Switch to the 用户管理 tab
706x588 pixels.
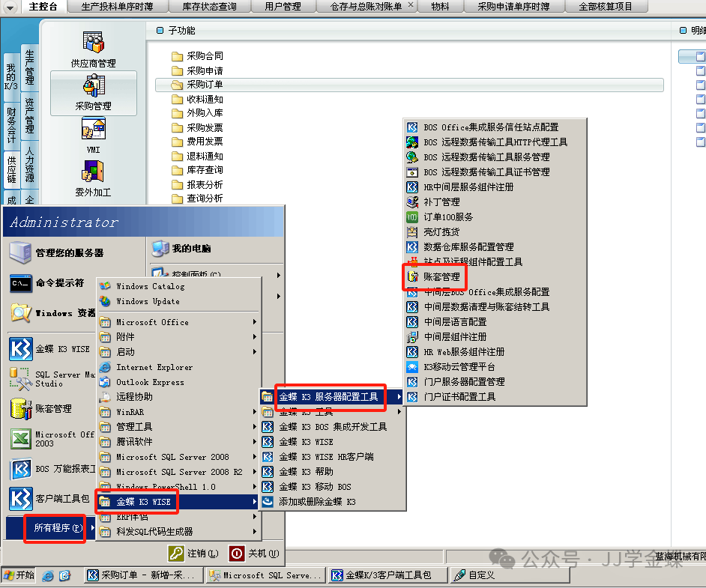(283, 7)
